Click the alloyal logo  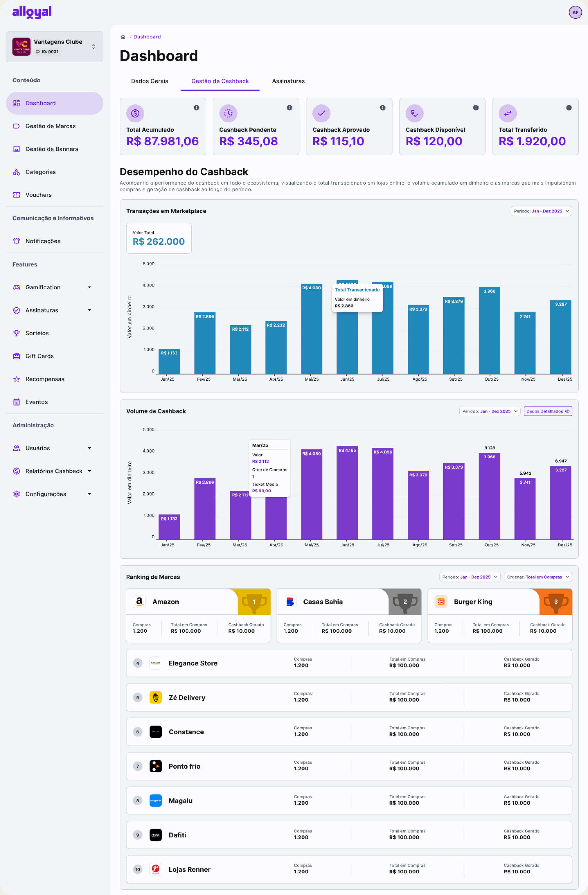point(32,12)
